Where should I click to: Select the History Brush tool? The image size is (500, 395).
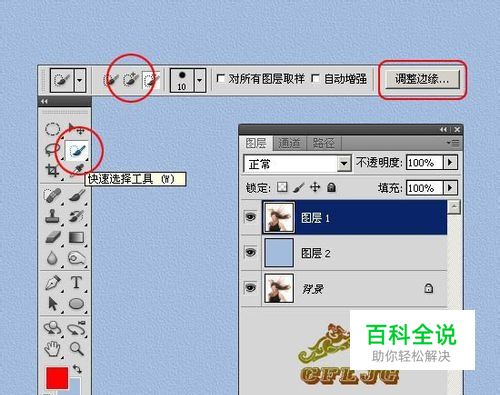pos(77,216)
